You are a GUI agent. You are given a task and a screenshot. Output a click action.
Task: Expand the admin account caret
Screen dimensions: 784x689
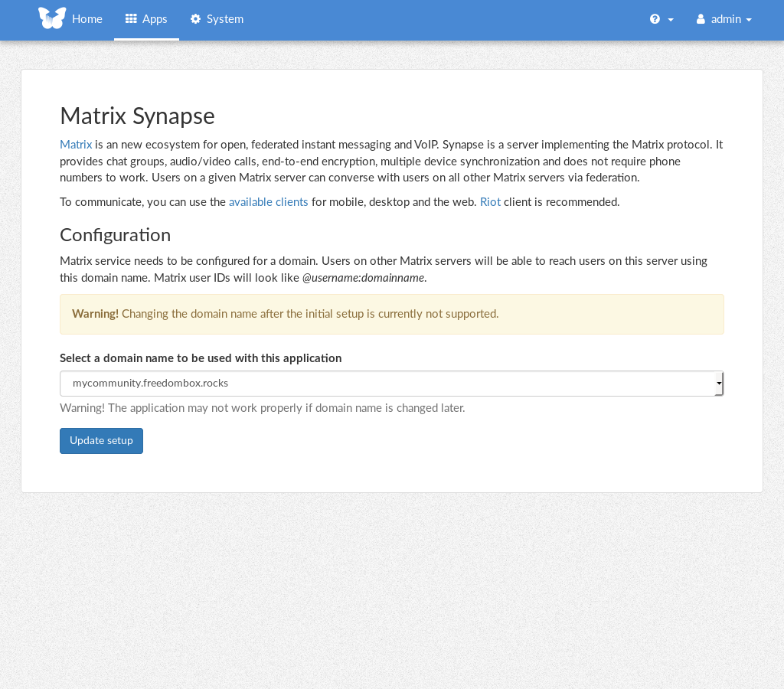click(749, 20)
